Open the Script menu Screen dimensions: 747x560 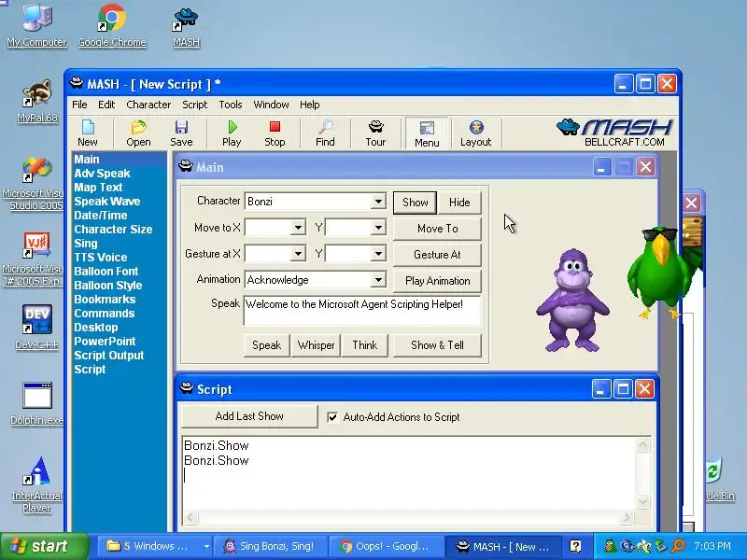(195, 105)
